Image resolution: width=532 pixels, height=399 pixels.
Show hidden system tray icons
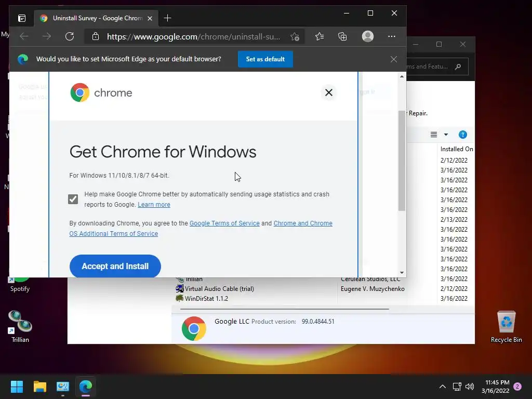click(443, 387)
